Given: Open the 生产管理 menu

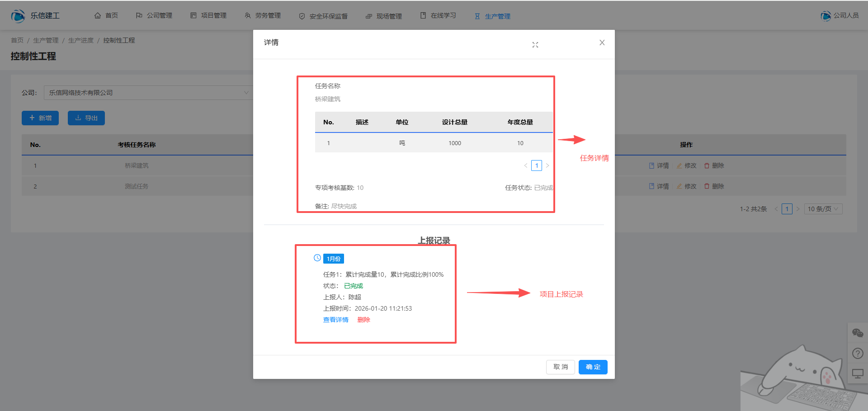Looking at the screenshot, I should click(x=492, y=16).
